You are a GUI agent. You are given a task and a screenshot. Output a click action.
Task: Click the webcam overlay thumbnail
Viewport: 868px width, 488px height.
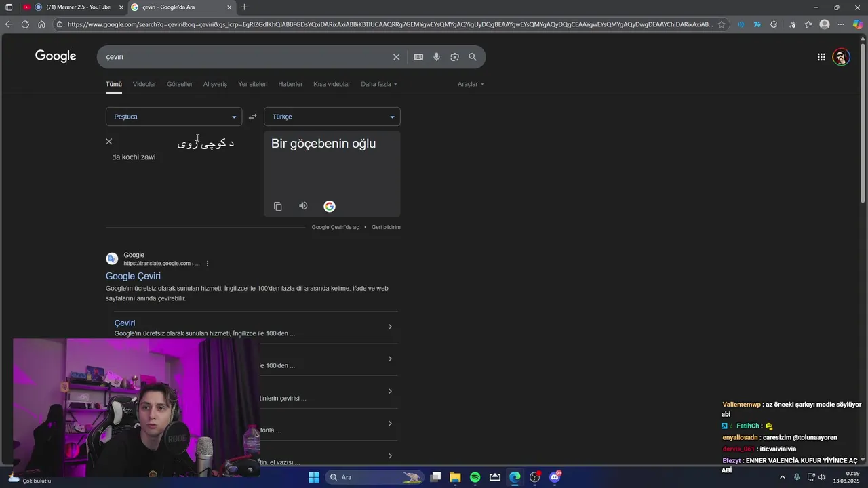(136, 407)
